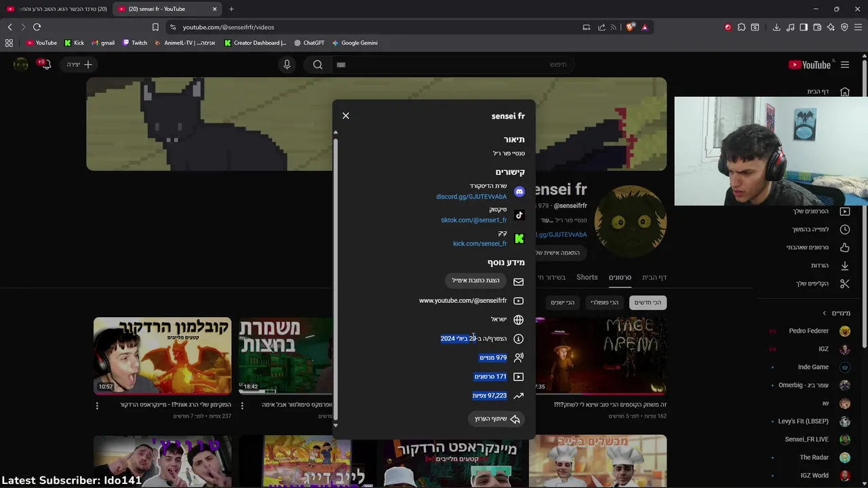This screenshot has width=868, height=488.
Task: Click the info icon beside join date
Action: (x=519, y=339)
